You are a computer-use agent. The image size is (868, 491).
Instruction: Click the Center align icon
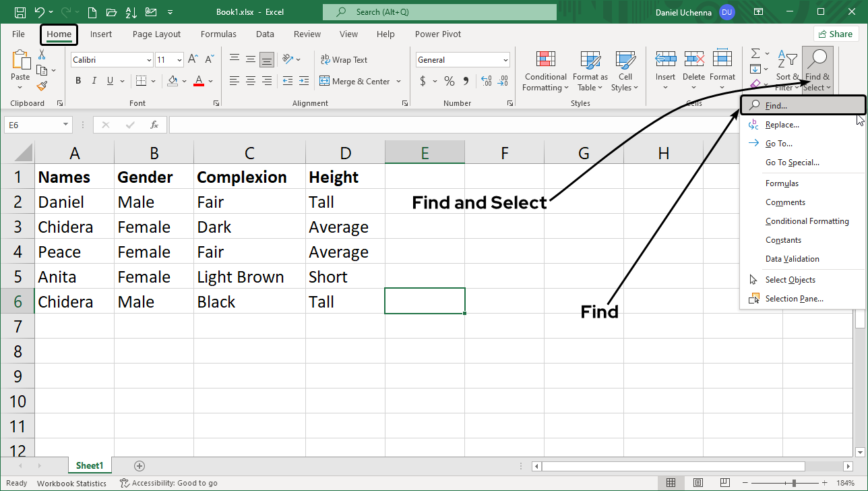[x=251, y=81]
